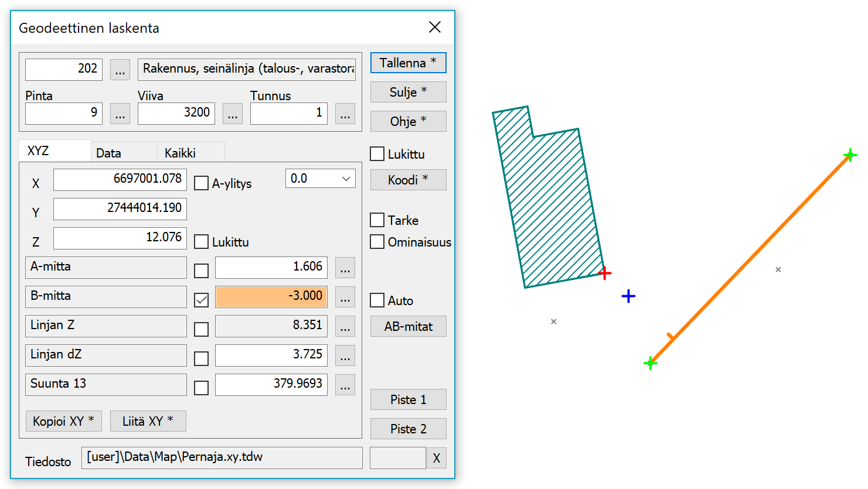The width and height of the screenshot is (868, 489).
Task: Click the orange-highlighted B-mitta value field
Action: [x=271, y=296]
